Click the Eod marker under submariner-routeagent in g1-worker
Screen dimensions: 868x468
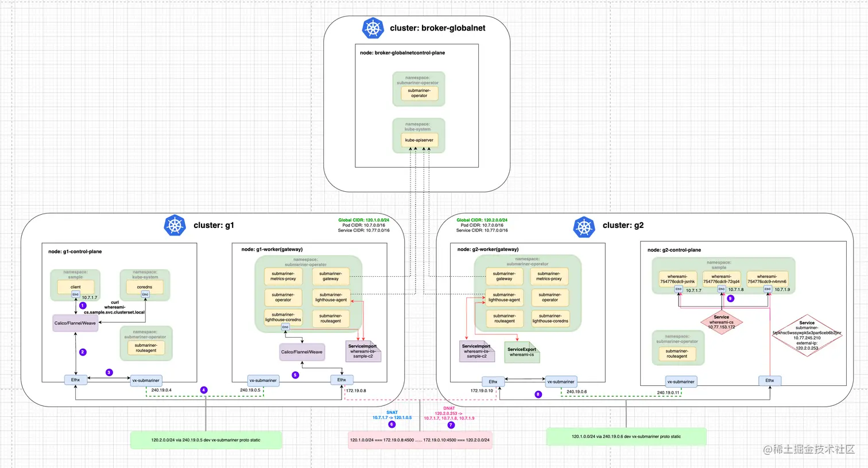click(x=285, y=327)
